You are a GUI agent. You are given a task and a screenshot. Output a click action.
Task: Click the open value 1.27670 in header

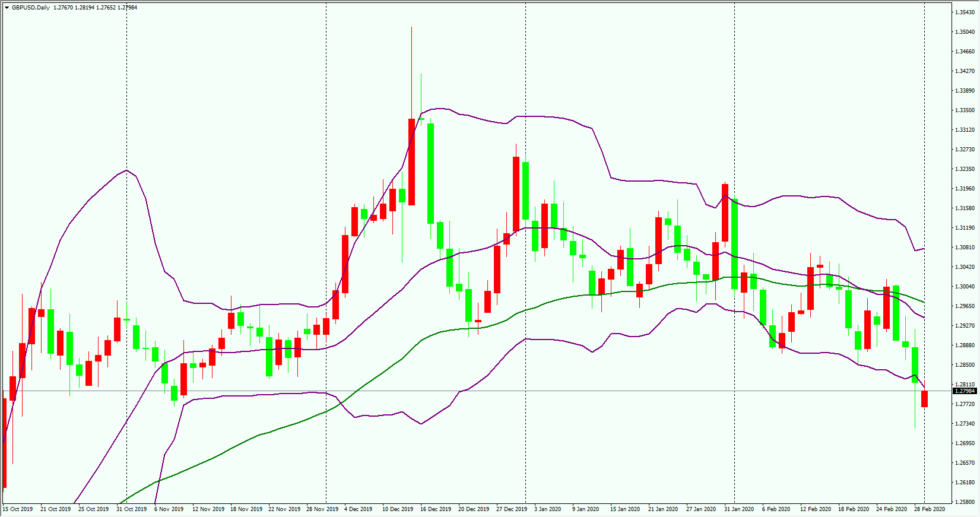pos(63,8)
